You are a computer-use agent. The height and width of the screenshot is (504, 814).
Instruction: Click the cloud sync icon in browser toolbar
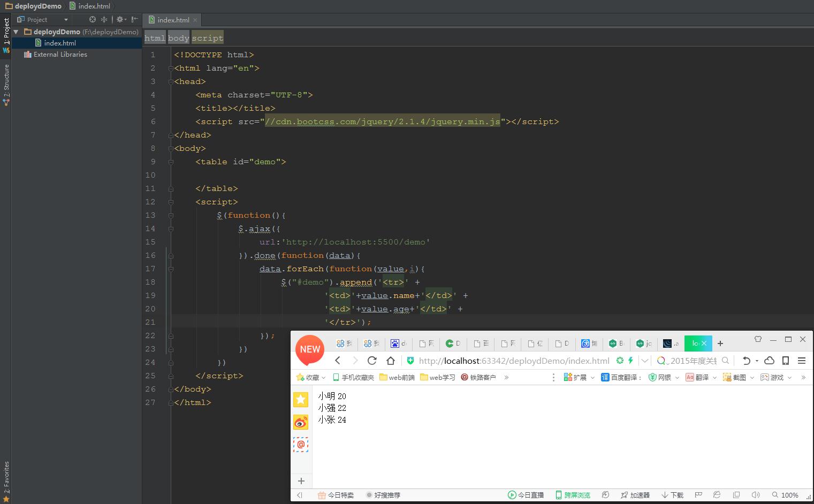[x=769, y=360]
